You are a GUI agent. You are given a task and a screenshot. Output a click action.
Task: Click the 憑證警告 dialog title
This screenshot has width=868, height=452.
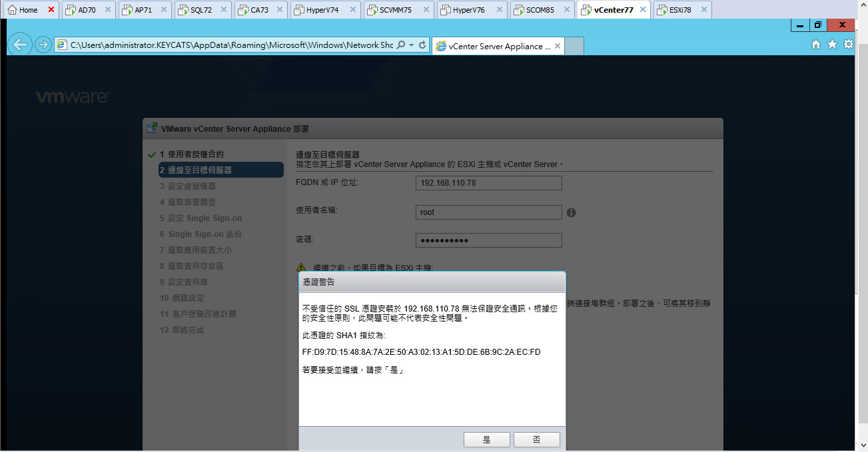(x=318, y=282)
